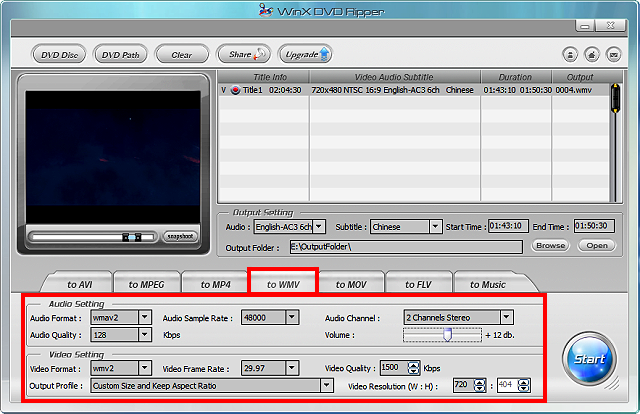Click the email envelope round icon

613,55
